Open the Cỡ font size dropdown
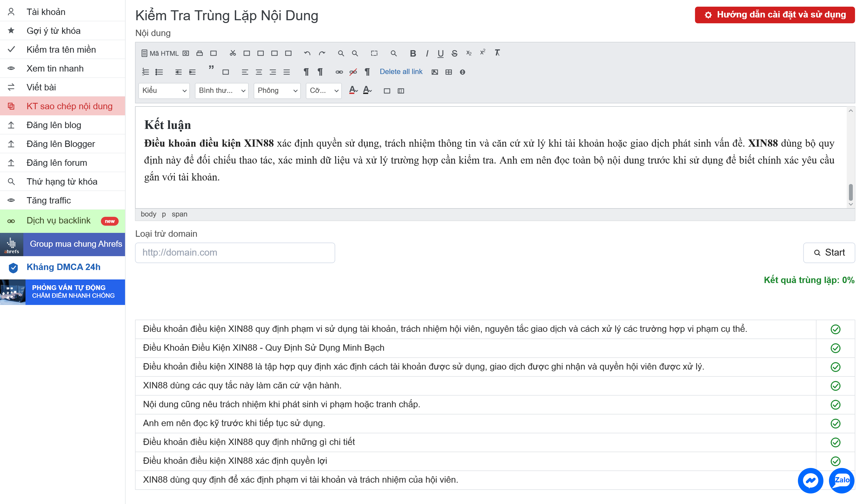The height and width of the screenshot is (504, 865). 324,91
